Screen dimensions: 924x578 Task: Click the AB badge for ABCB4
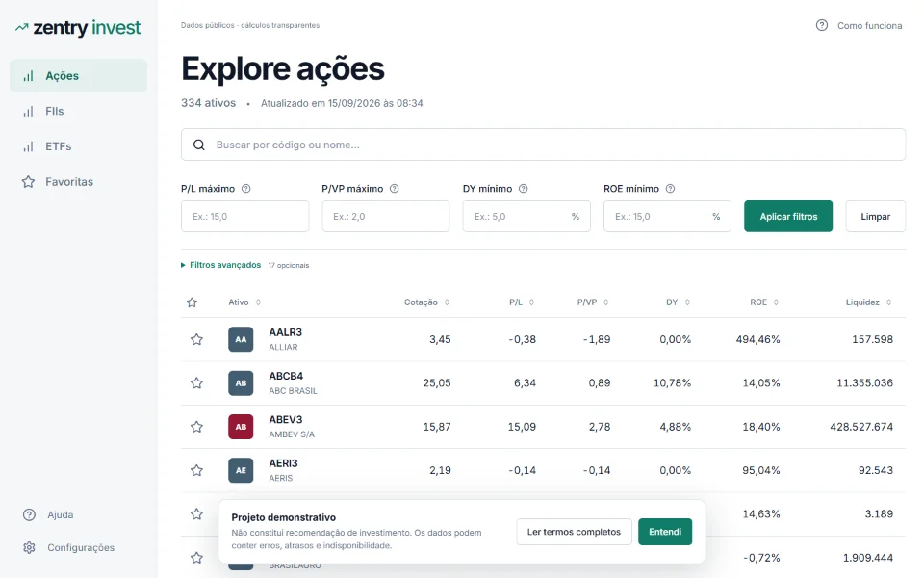click(241, 382)
